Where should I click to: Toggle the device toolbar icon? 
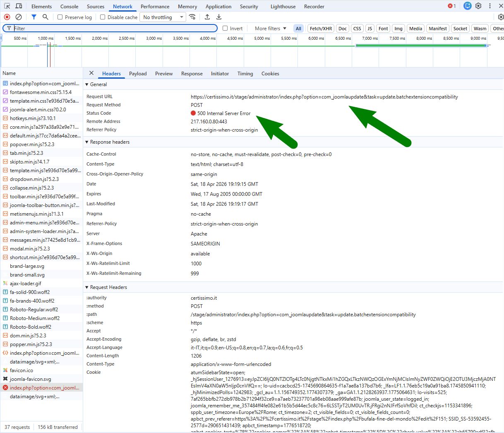(19, 6)
